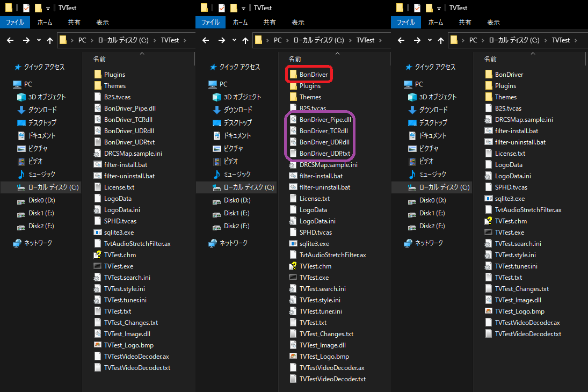
Task: Click ローカル ディスク (C:) breadcrumb in left window
Action: 123,40
